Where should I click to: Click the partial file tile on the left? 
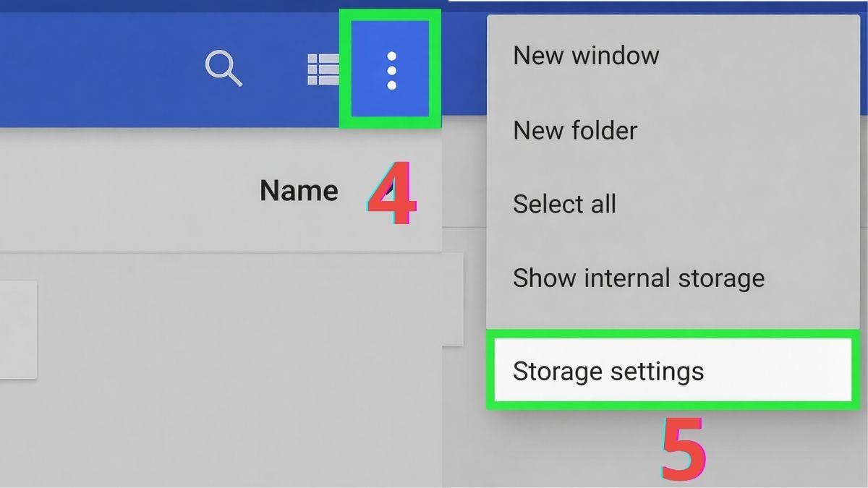tap(17, 329)
